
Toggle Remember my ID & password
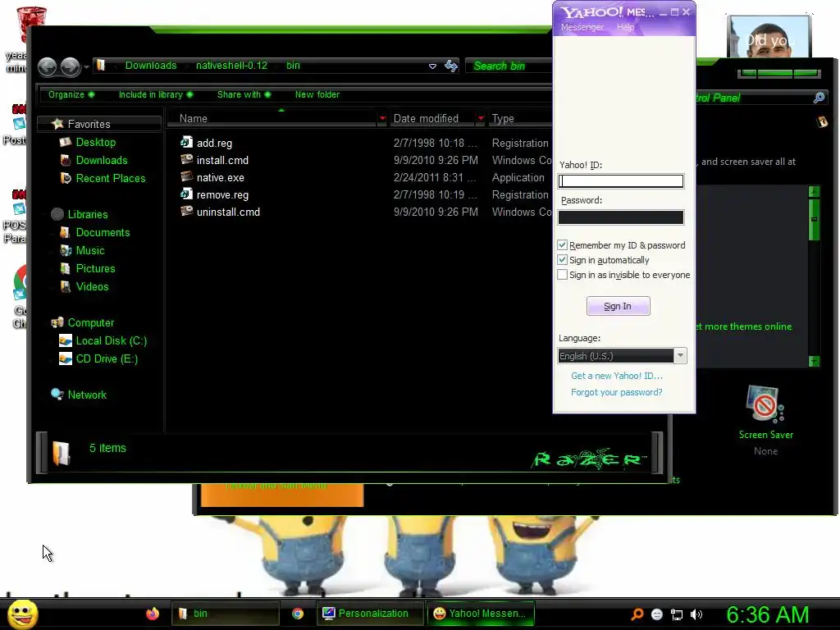pyautogui.click(x=562, y=244)
